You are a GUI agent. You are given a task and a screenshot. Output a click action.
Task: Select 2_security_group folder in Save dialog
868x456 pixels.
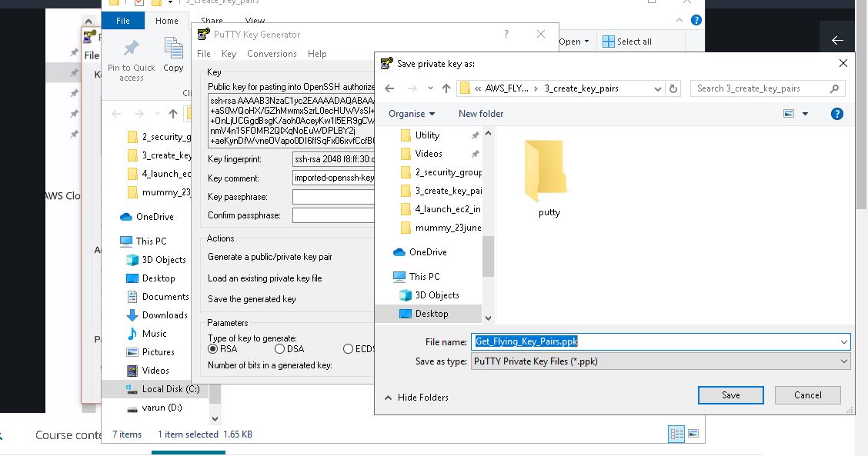coord(449,172)
